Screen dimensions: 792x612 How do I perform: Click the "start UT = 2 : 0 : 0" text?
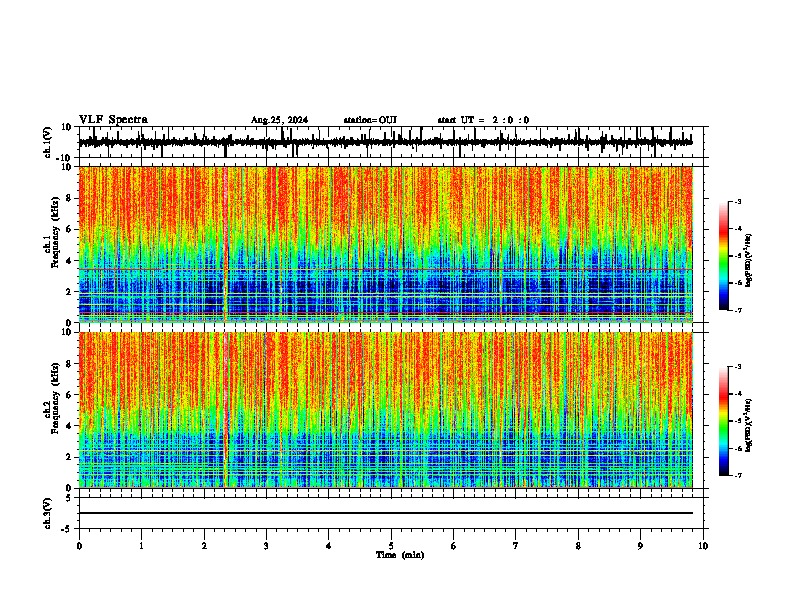(483, 120)
